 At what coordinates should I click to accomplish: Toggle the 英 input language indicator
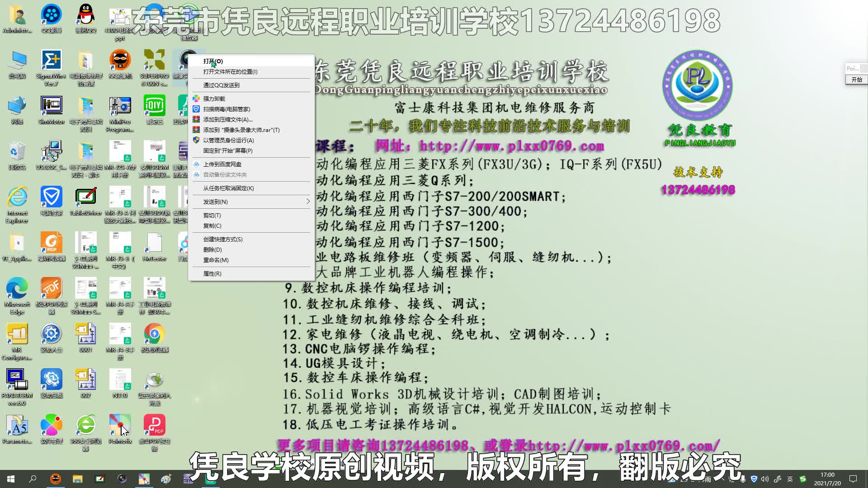click(790, 479)
